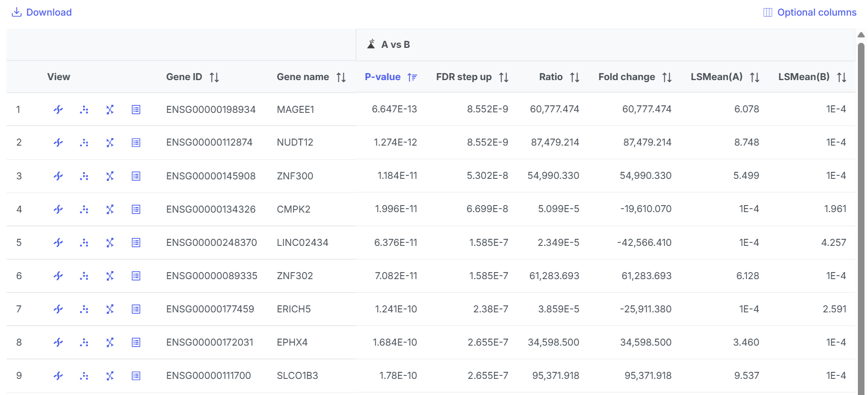
Task: Click the scrollbar up arrow
Action: [x=861, y=35]
